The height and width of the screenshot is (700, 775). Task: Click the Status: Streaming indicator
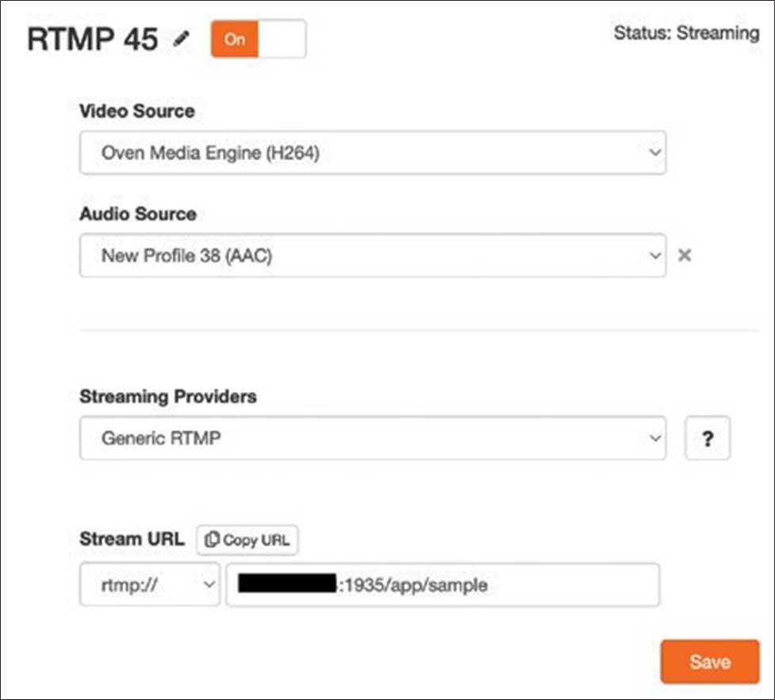[x=685, y=33]
